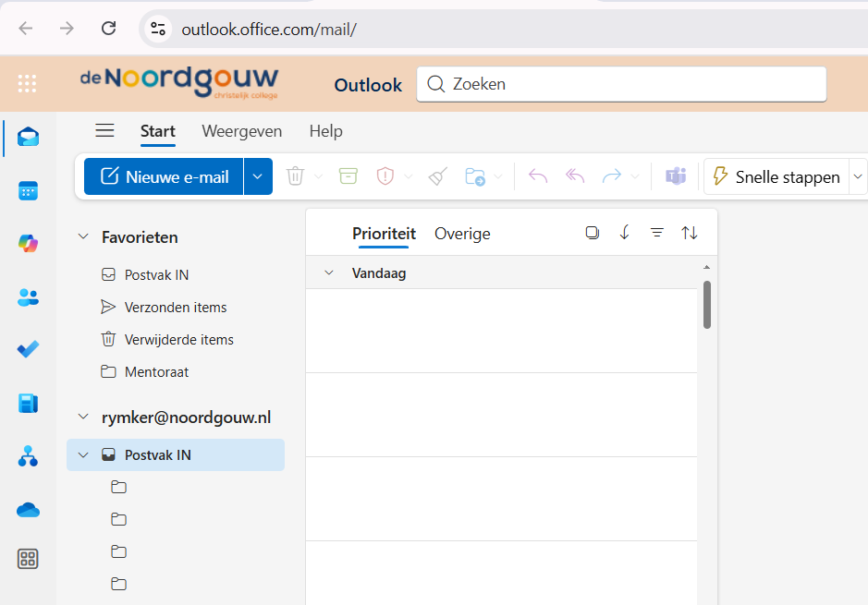
Task: Open the Teams icon in toolbar
Action: [676, 176]
